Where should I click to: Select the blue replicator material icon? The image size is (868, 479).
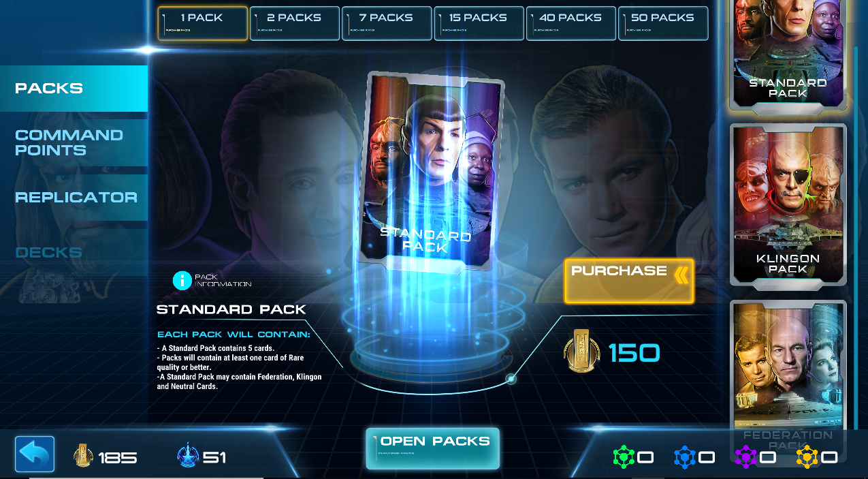685,457
